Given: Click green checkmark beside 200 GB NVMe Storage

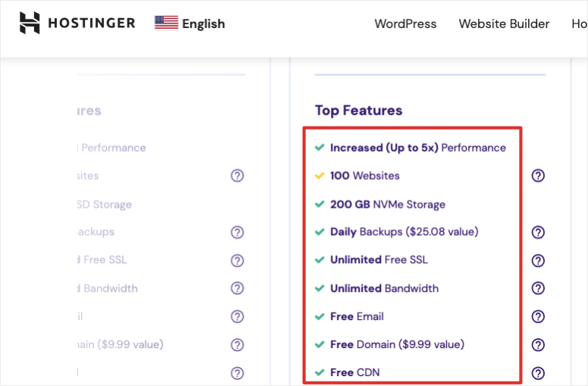Looking at the screenshot, I should 319,204.
